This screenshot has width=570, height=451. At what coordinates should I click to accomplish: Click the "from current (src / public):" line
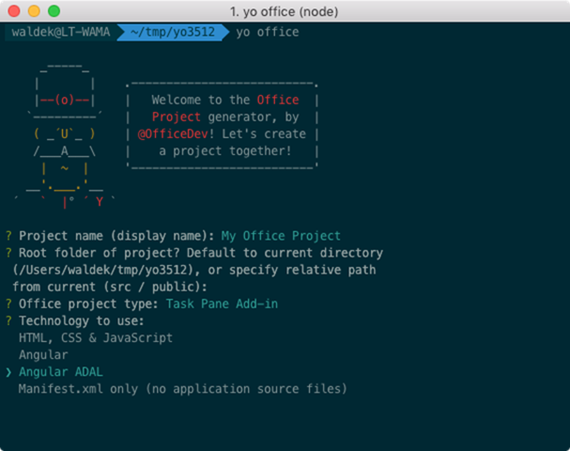(110, 287)
